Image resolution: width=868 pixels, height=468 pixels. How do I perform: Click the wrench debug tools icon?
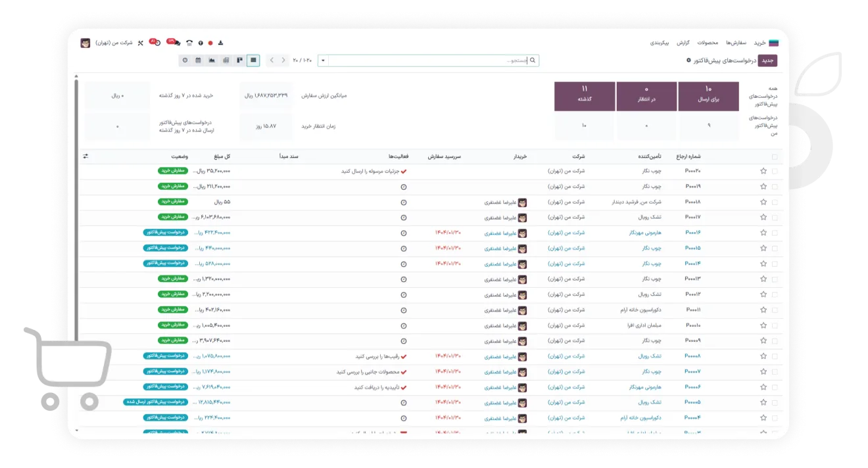click(140, 43)
